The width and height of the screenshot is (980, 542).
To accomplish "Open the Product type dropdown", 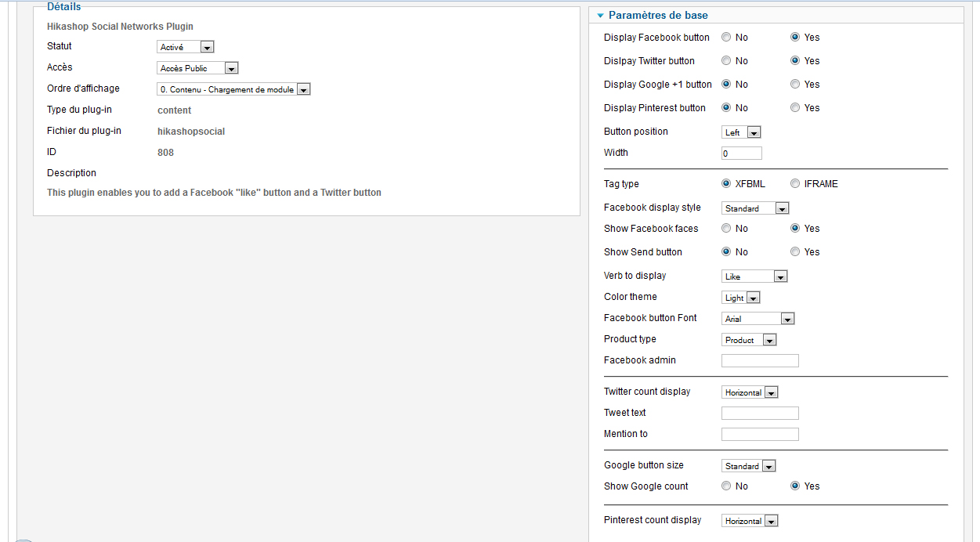I will tap(749, 340).
